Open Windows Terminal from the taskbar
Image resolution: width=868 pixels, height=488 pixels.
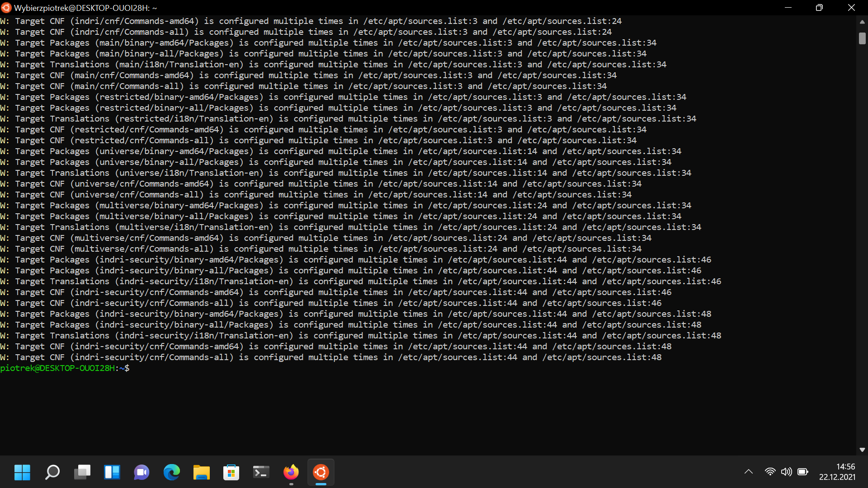(261, 472)
